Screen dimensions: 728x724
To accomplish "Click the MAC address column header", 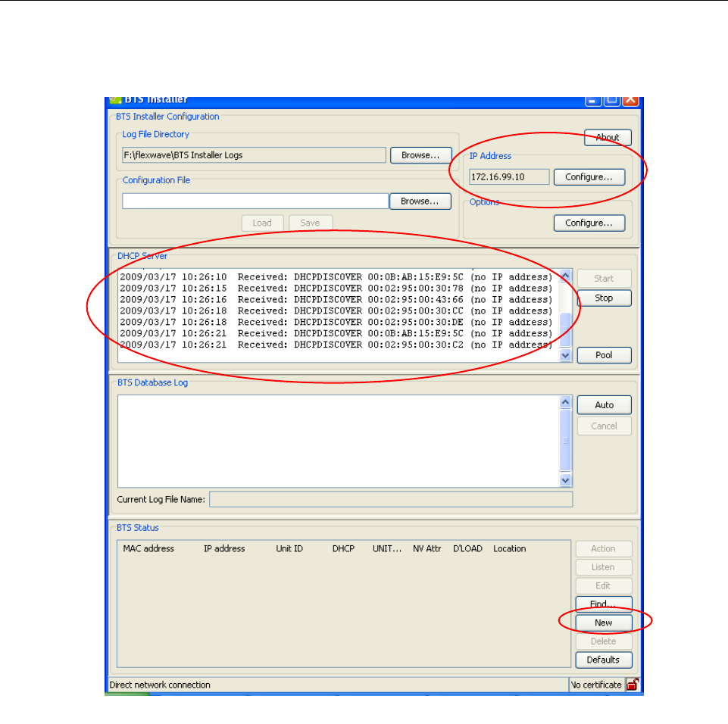I will (x=148, y=548).
